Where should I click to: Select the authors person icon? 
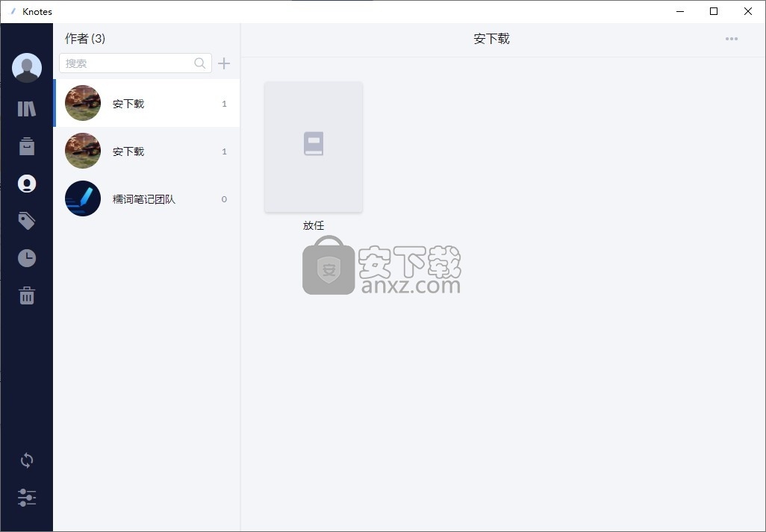(27, 184)
